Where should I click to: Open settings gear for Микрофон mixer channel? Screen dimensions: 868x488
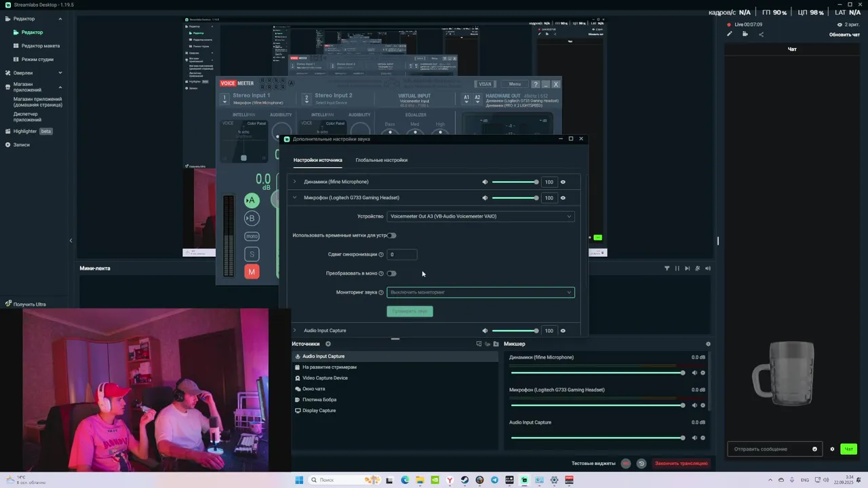703,405
